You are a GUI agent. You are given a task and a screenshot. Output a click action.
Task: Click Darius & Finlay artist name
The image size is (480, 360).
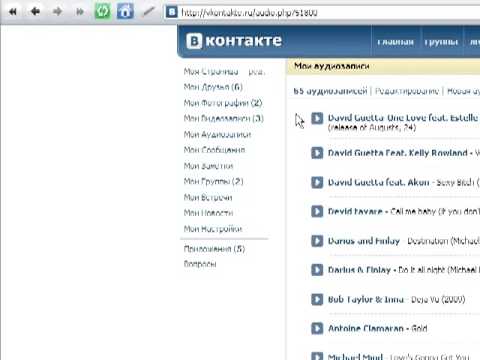pyautogui.click(x=359, y=270)
